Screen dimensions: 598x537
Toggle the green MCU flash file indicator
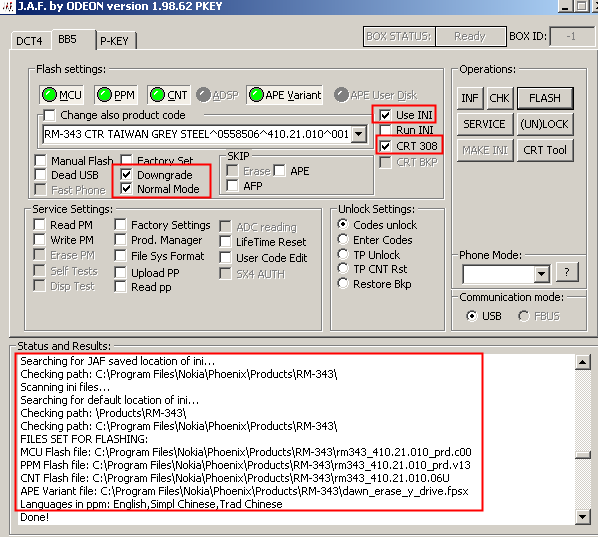61,95
